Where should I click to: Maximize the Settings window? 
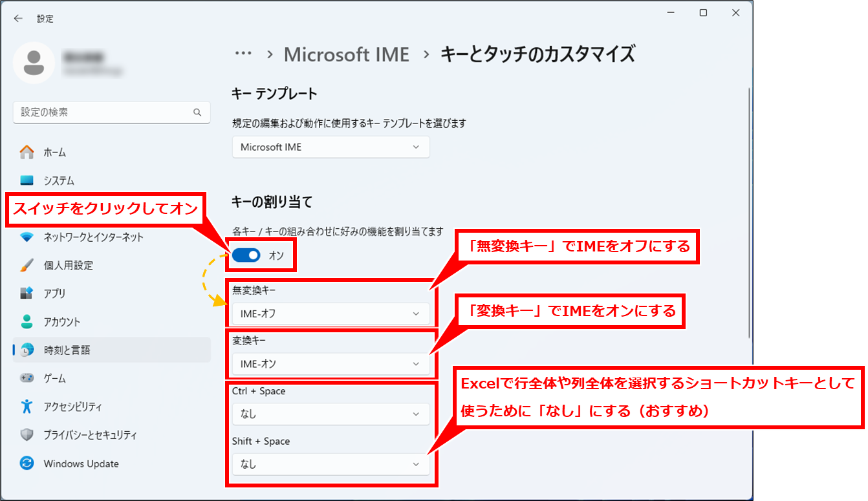[x=703, y=13]
